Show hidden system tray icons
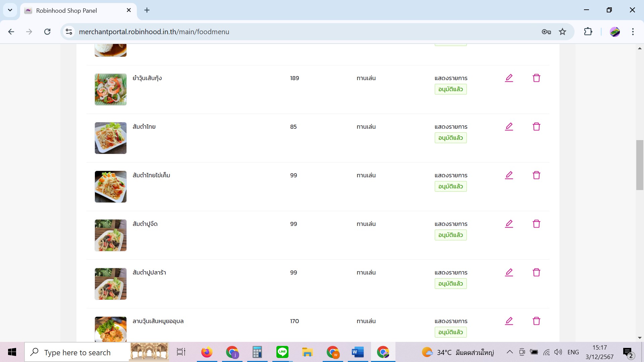 click(x=509, y=352)
